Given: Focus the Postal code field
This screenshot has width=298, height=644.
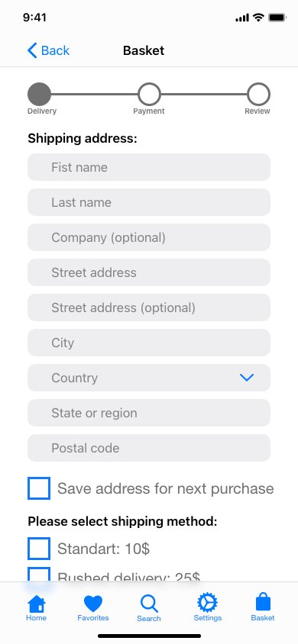Looking at the screenshot, I should click(149, 448).
